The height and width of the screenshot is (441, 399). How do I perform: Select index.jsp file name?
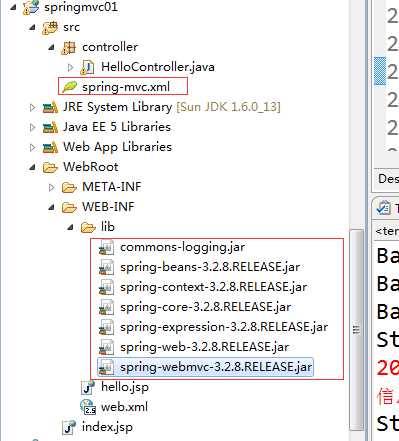(107, 427)
